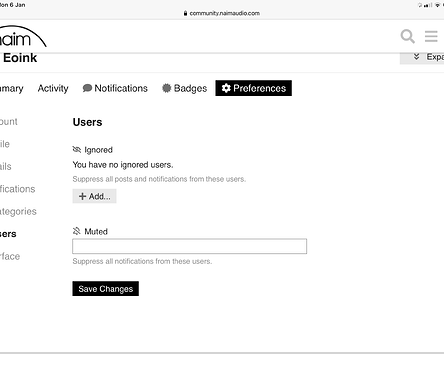This screenshot has height=375, width=444.
Task: Open the Interface preferences section
Action: coord(10,256)
